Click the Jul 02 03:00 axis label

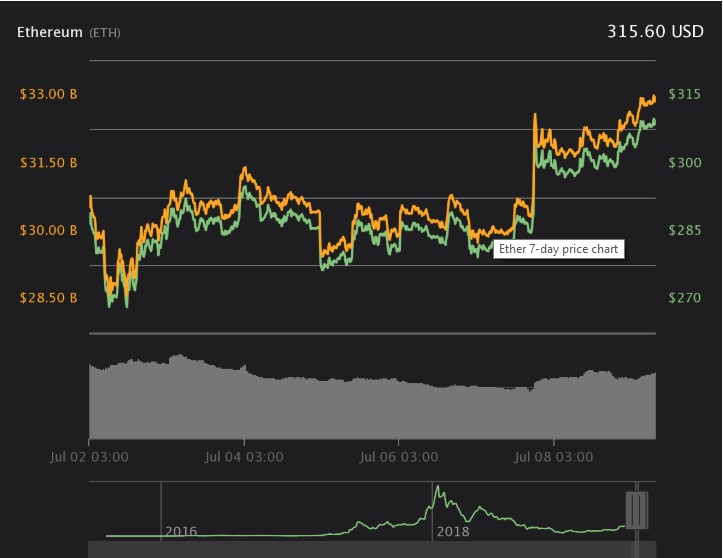(89, 457)
